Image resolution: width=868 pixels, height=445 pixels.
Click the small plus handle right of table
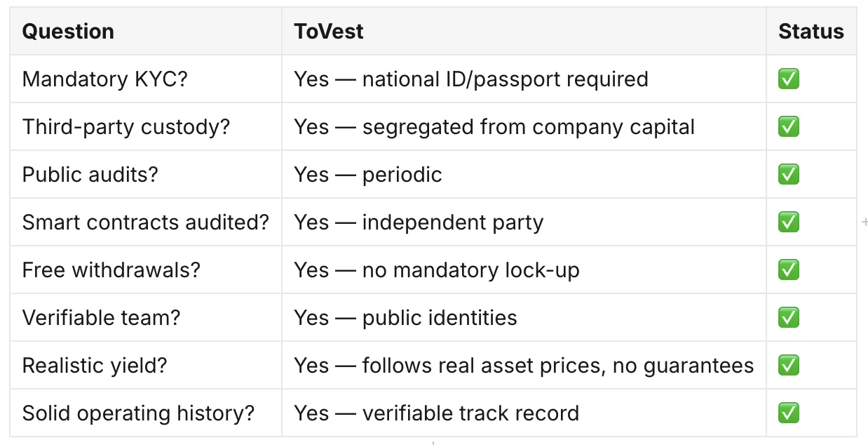point(864,222)
